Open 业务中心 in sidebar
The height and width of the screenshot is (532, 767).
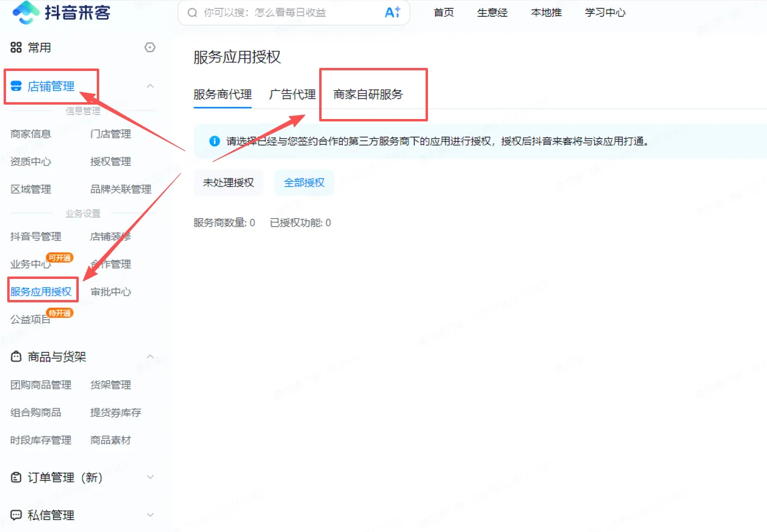click(x=31, y=264)
